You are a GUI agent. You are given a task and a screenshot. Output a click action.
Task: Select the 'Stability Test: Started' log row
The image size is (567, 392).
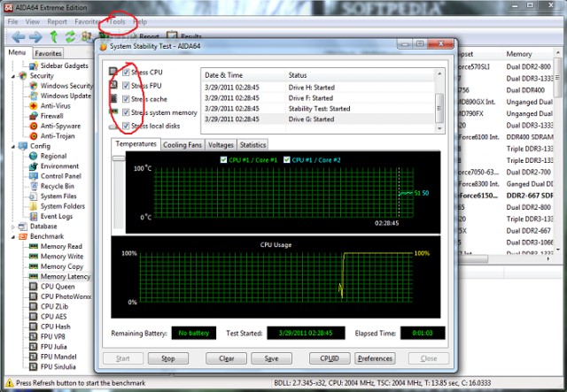pyautogui.click(x=318, y=108)
